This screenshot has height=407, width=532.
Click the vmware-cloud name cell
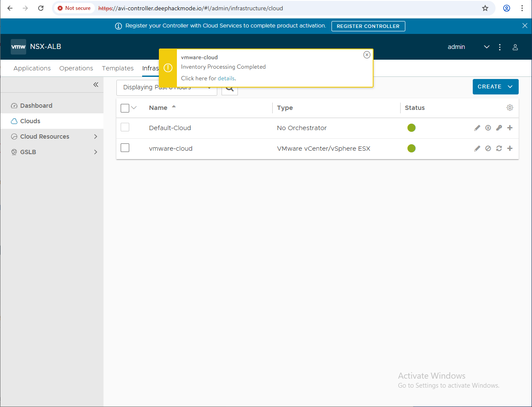[170, 149]
